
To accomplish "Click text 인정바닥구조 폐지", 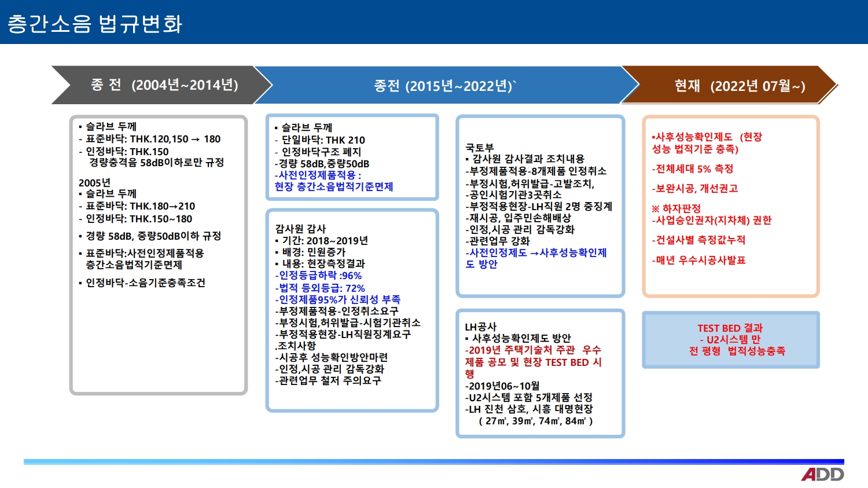I will [x=321, y=152].
